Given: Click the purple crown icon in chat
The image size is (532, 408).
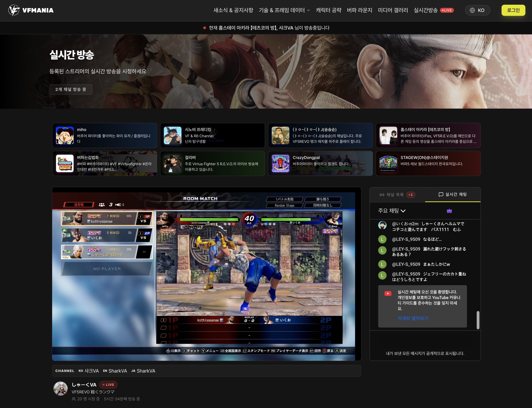Looking at the screenshot, I should (x=449, y=211).
